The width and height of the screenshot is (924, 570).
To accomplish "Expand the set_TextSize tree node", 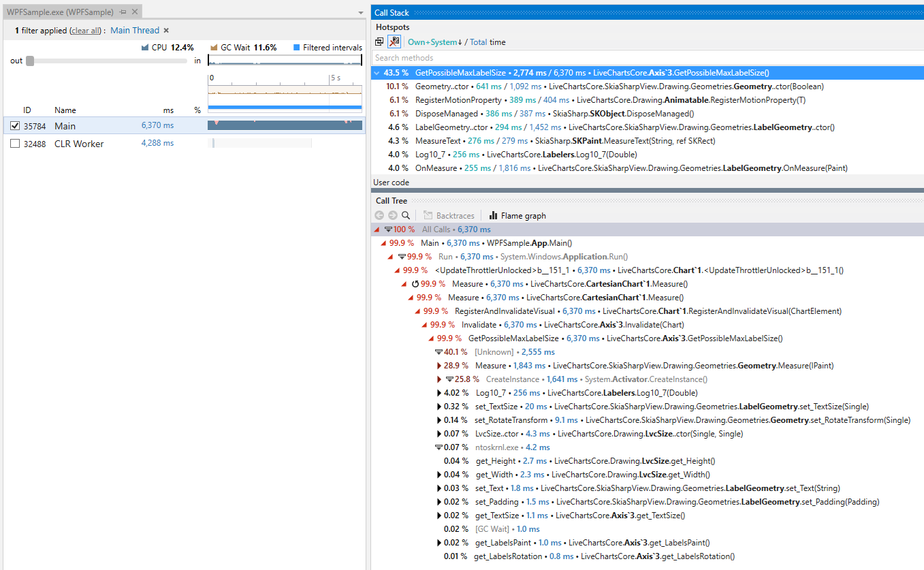I will tap(439, 407).
